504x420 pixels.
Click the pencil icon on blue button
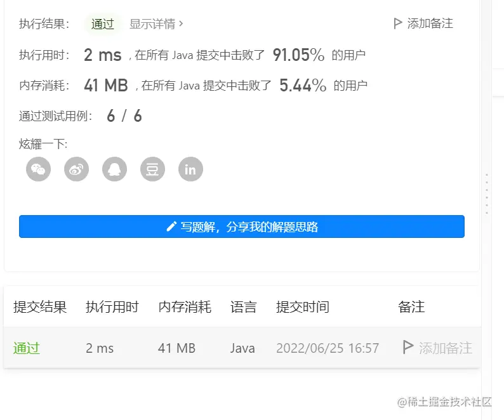(171, 226)
